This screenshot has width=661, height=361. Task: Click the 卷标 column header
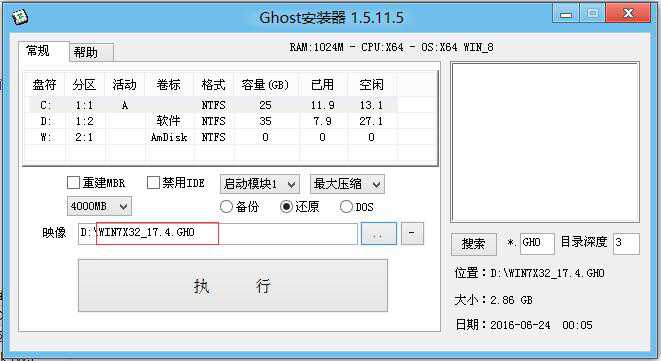tap(169, 85)
